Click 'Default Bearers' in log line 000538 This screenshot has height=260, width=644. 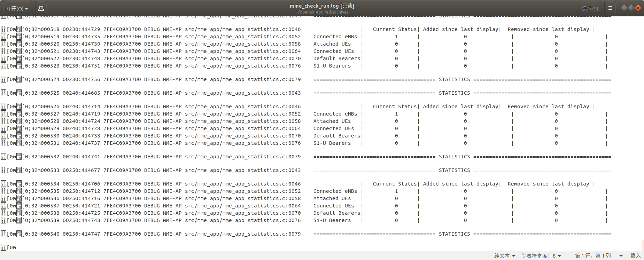click(336, 213)
